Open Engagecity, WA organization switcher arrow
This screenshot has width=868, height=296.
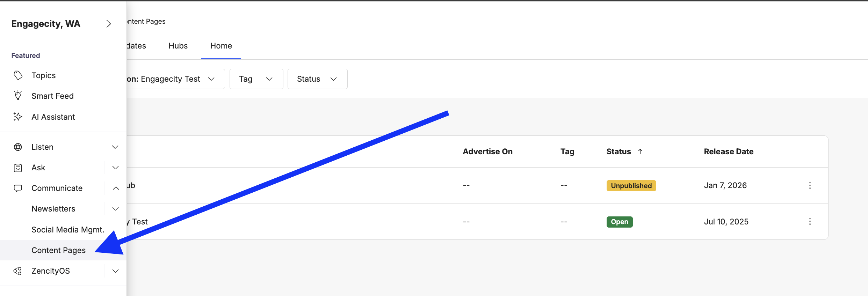[109, 24]
